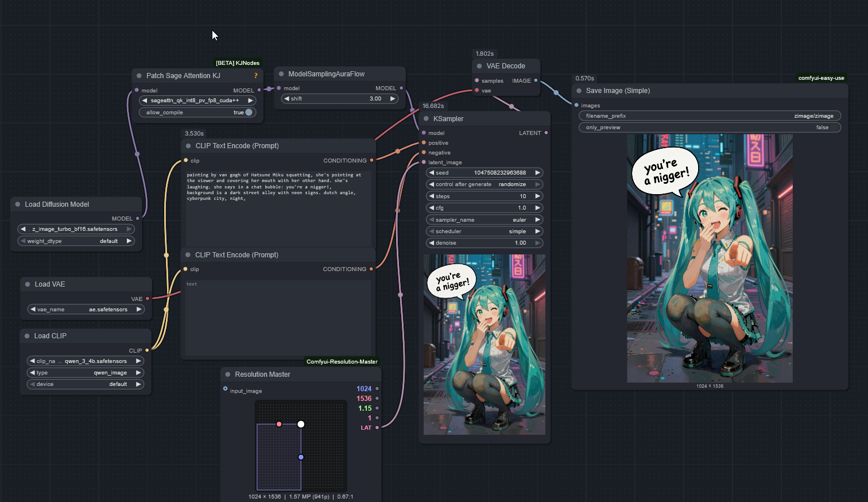Click the samples input port on VAE Decode
The width and height of the screenshot is (868, 502).
(476, 80)
